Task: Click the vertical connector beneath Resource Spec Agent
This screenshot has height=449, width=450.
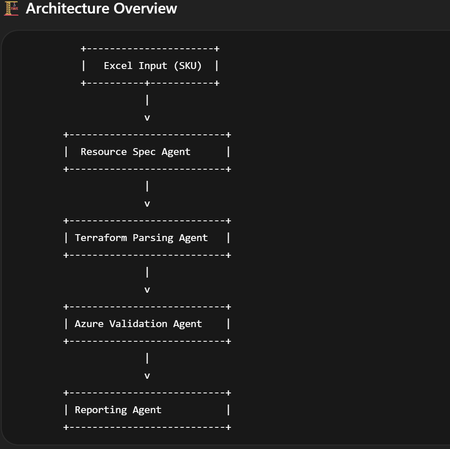Action: click(147, 186)
